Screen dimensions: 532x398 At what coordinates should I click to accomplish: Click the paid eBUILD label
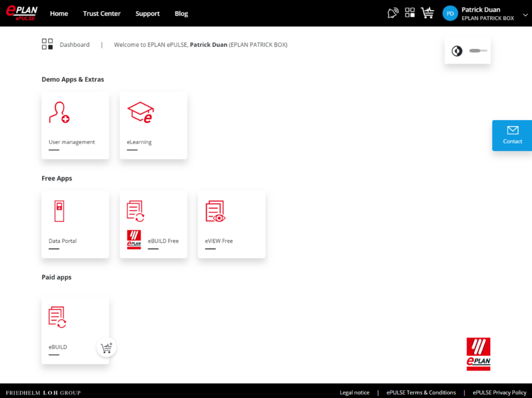(x=58, y=347)
